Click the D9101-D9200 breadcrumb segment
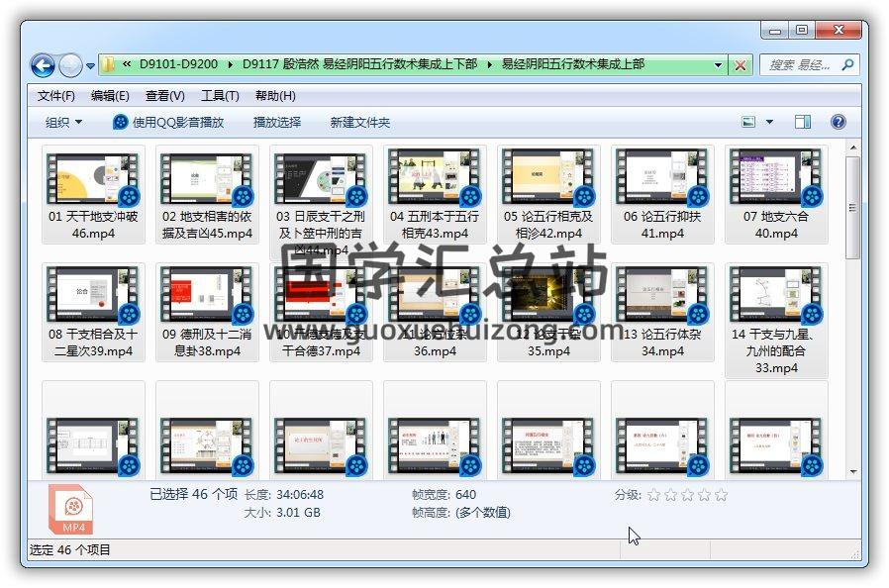This screenshot has width=889, height=588. (x=178, y=64)
